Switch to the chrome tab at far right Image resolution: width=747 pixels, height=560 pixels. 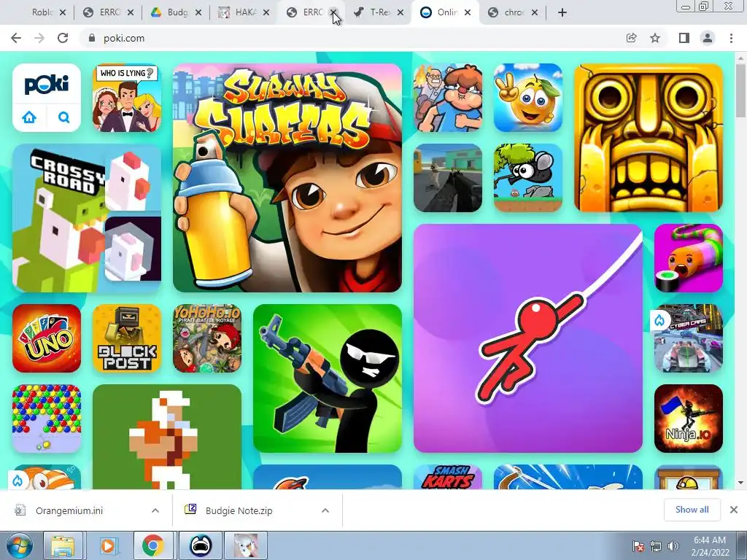click(513, 12)
